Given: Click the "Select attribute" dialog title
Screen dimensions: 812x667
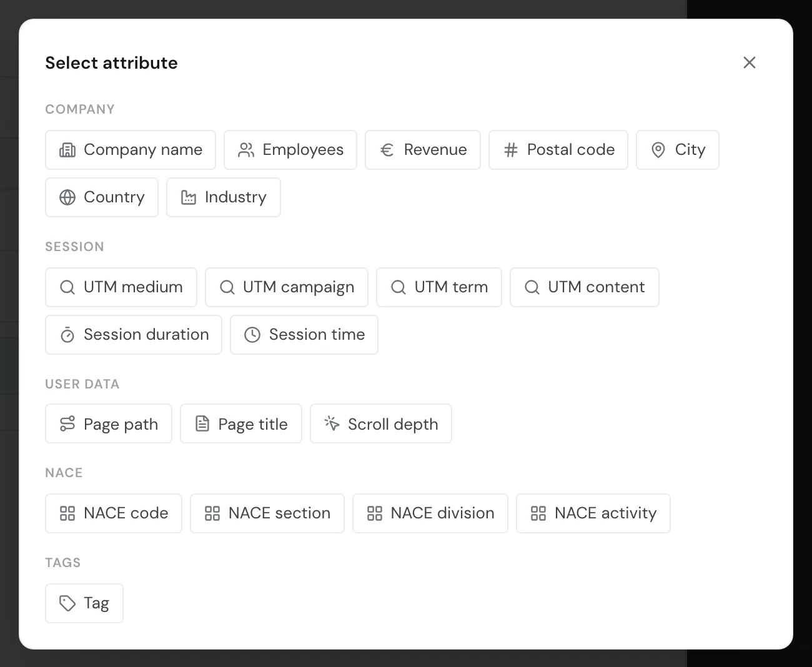Looking at the screenshot, I should [x=111, y=62].
